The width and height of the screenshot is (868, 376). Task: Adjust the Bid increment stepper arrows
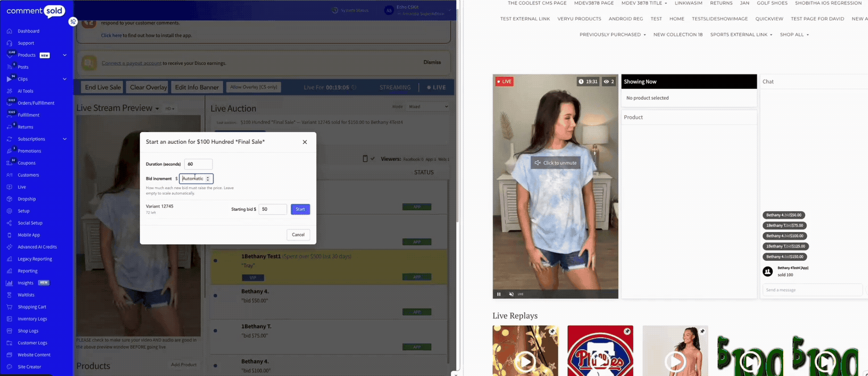(x=208, y=179)
